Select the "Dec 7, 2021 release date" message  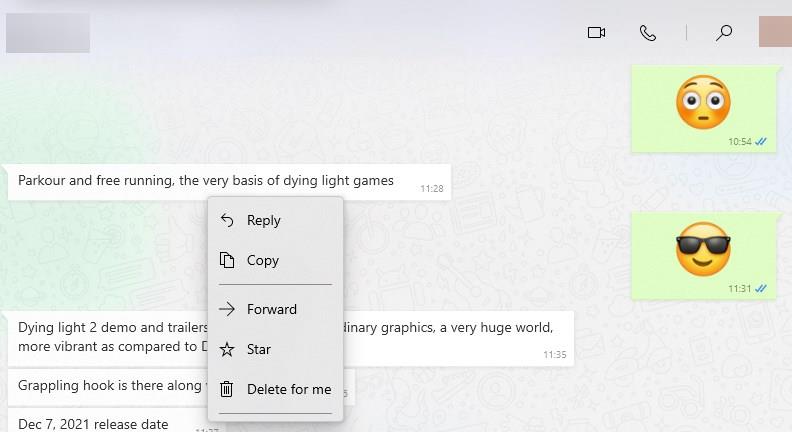[93, 424]
